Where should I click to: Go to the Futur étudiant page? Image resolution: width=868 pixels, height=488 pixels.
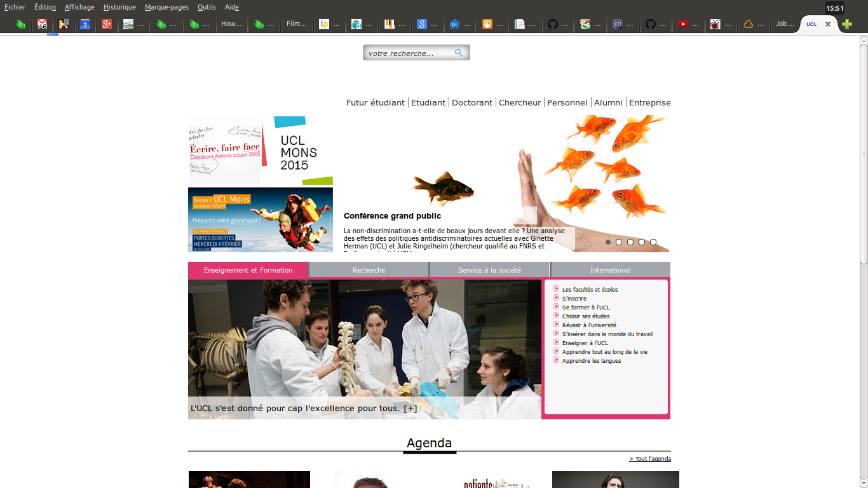(x=376, y=102)
